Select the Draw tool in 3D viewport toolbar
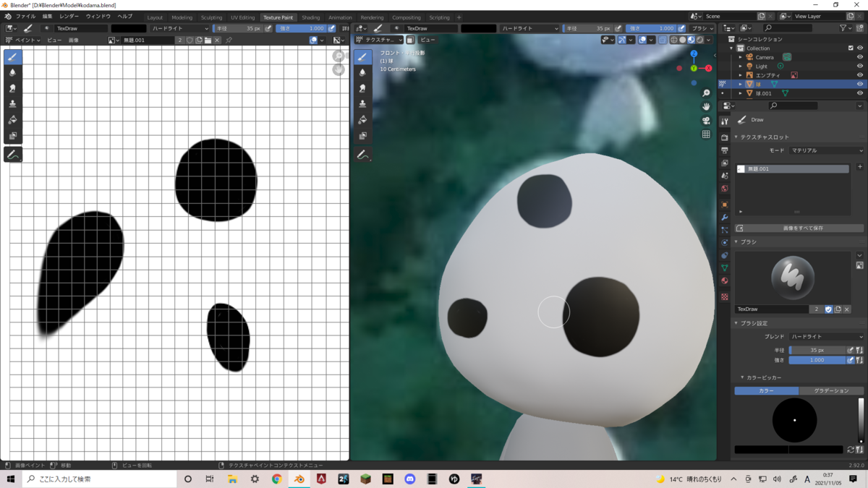This screenshot has height=488, width=868. [x=363, y=56]
